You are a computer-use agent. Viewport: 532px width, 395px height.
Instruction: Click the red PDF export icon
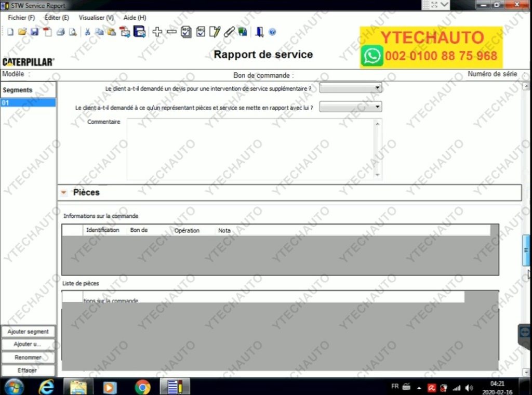[x=47, y=32]
